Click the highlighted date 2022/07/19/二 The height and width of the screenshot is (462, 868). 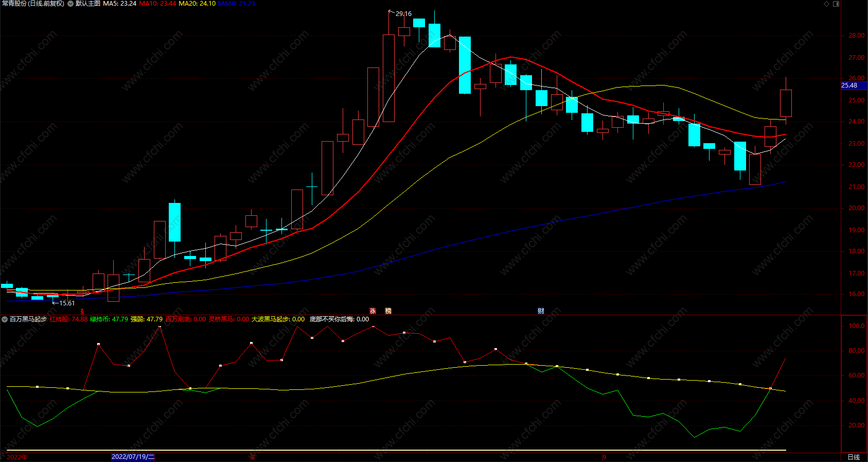coord(133,457)
